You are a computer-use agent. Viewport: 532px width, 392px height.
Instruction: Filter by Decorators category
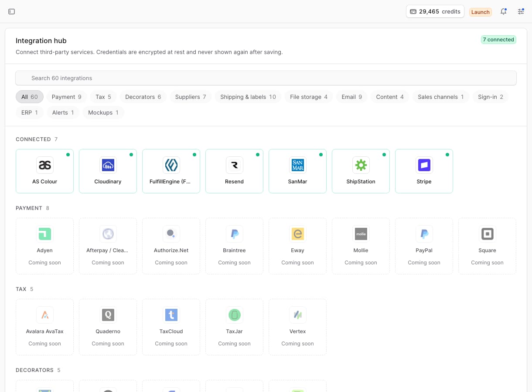coord(143,97)
